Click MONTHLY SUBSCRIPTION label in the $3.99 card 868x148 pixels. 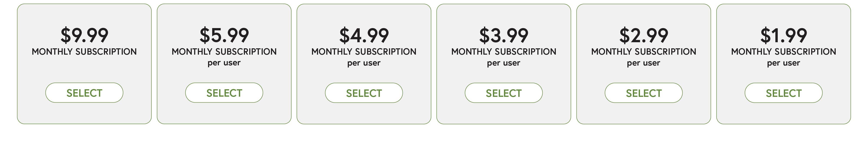click(x=504, y=52)
